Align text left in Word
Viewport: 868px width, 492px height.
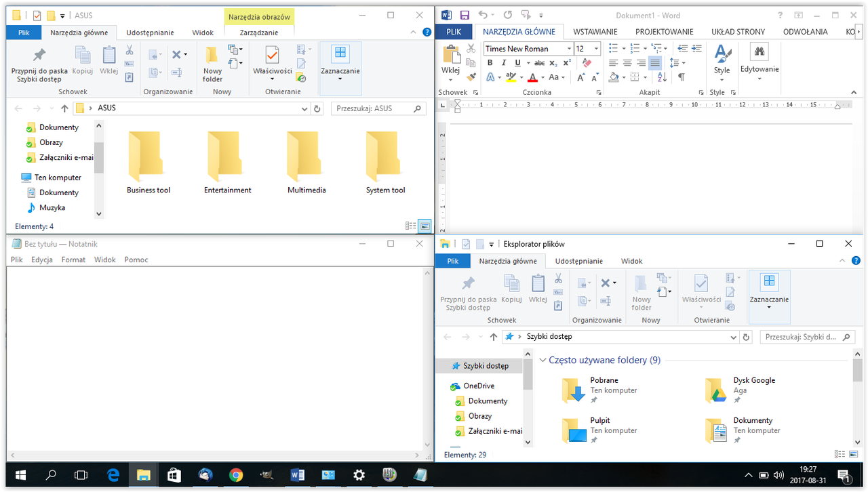coord(614,63)
